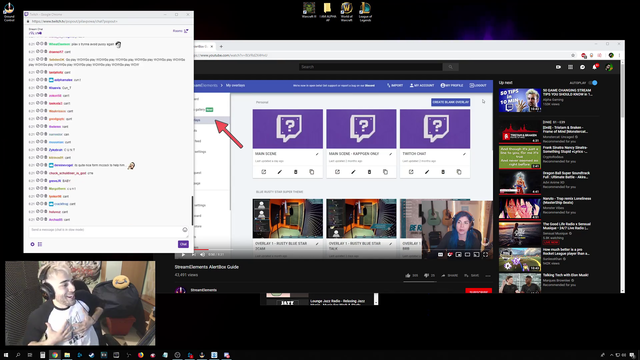Open YouTube notifications bell

click(x=595, y=67)
